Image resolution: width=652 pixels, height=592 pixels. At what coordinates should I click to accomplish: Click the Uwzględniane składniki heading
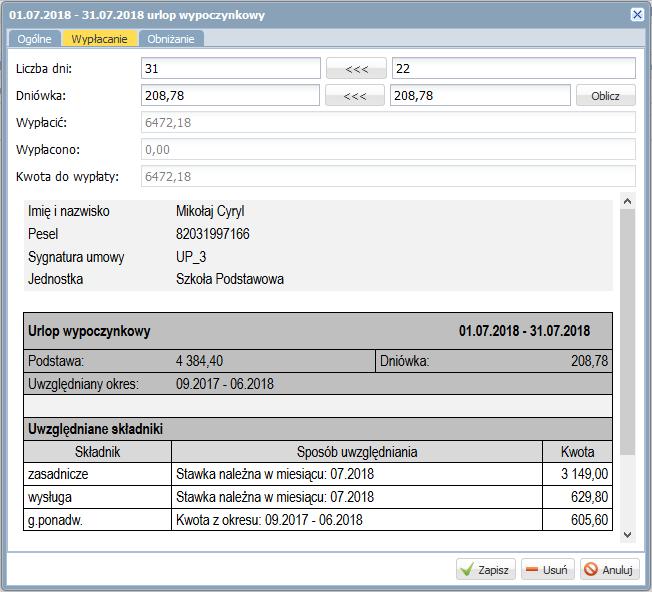pos(95,429)
